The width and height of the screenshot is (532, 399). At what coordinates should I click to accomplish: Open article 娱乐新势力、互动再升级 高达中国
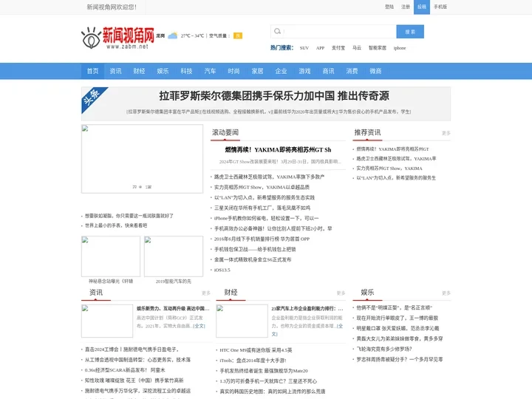(173, 308)
